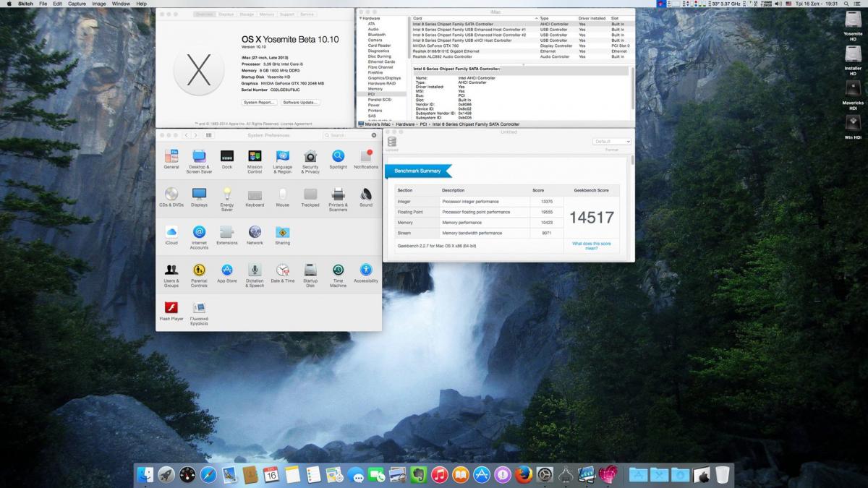Switch to Displays tab in About This Mac
The height and width of the screenshot is (488, 868).
pyautogui.click(x=226, y=14)
